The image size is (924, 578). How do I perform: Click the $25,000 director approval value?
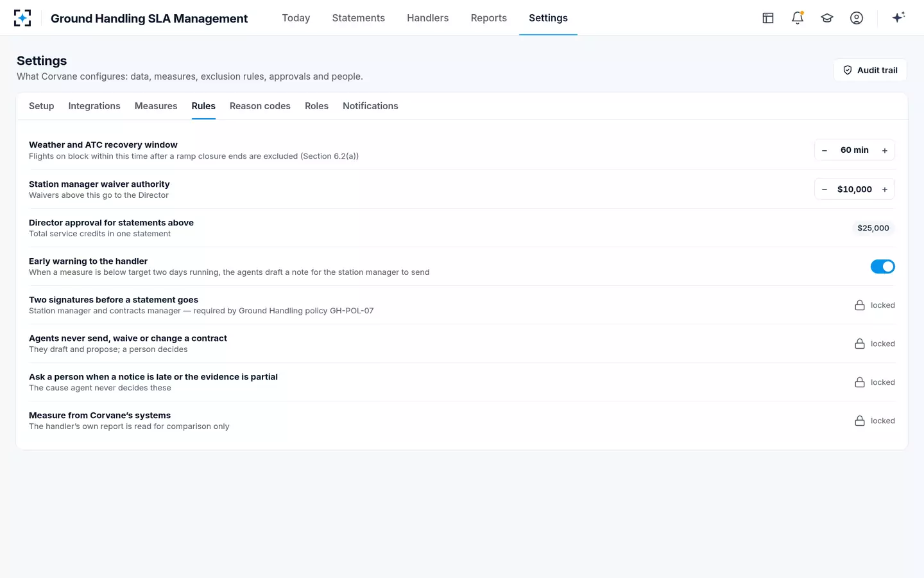click(873, 228)
